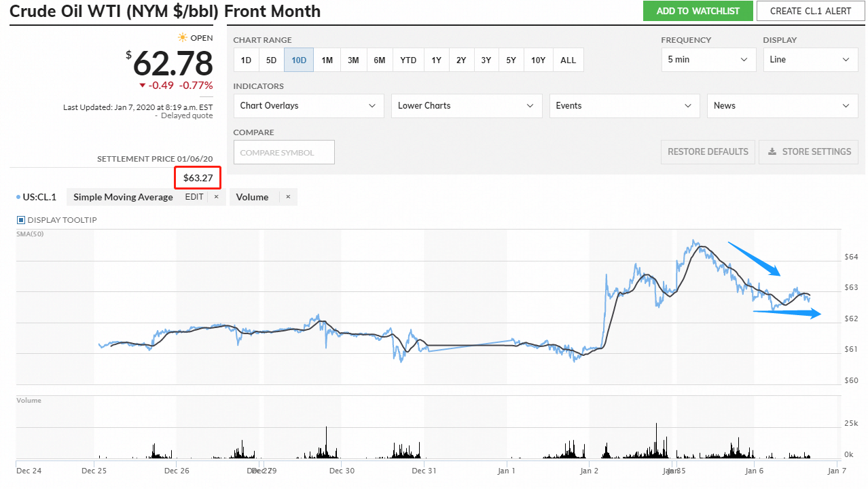Switch chart range to YTD

click(x=408, y=60)
